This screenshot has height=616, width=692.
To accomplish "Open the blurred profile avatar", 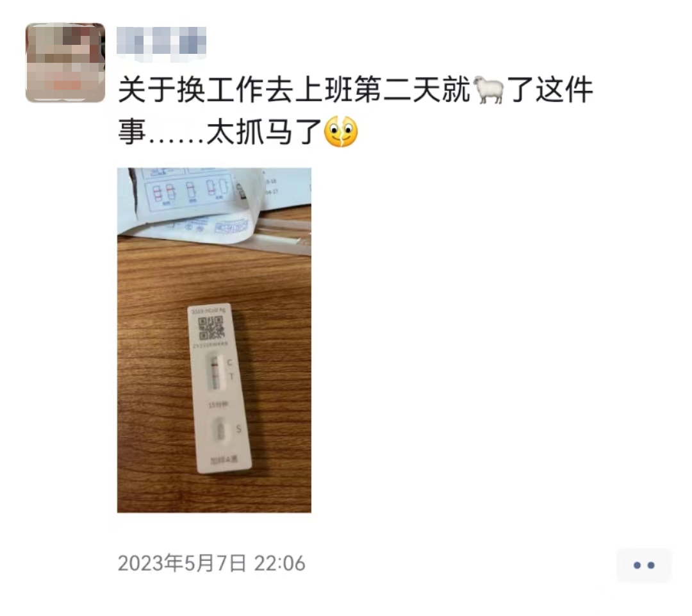I will tap(65, 62).
